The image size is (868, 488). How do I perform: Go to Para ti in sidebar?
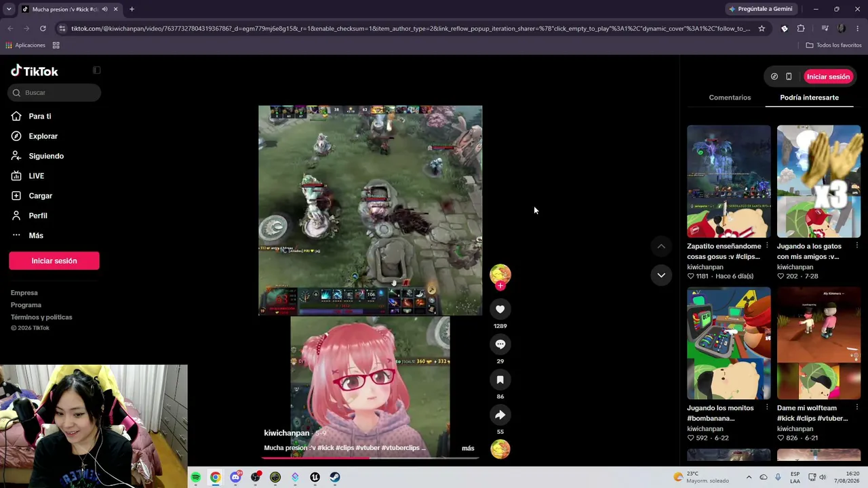(x=31, y=117)
